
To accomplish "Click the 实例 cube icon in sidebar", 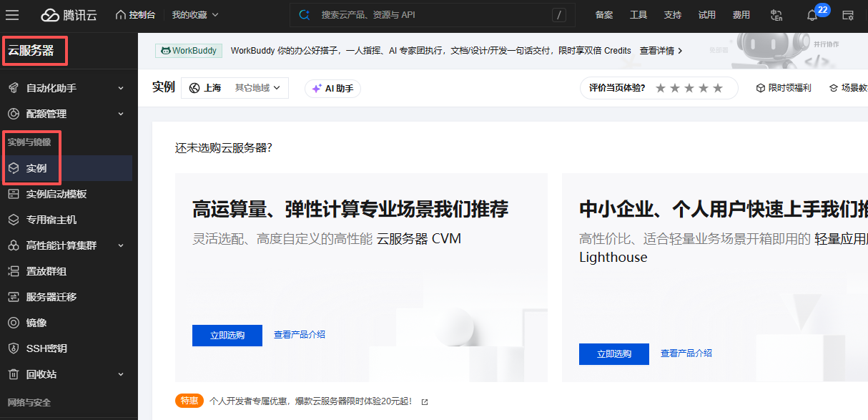I will pyautogui.click(x=13, y=168).
